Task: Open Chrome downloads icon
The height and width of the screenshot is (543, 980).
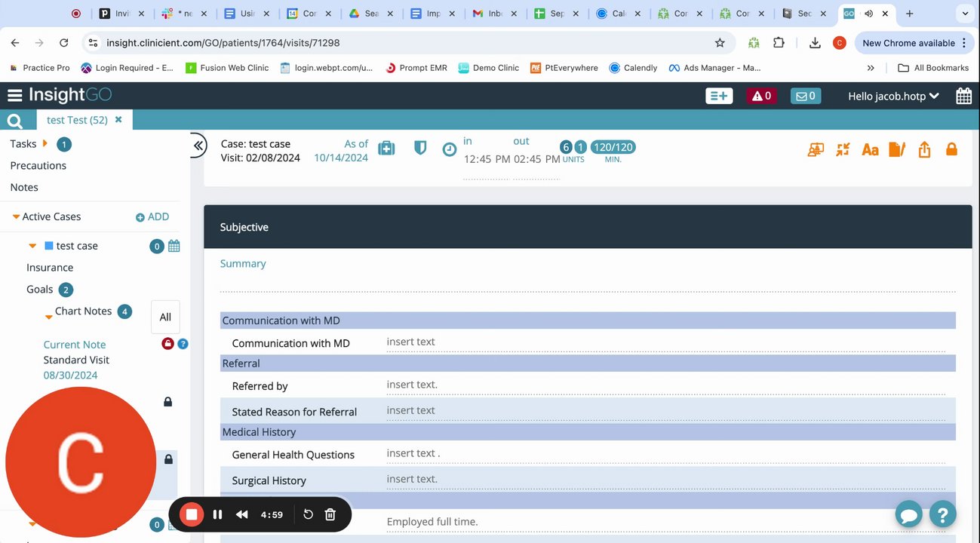Action: coord(815,43)
